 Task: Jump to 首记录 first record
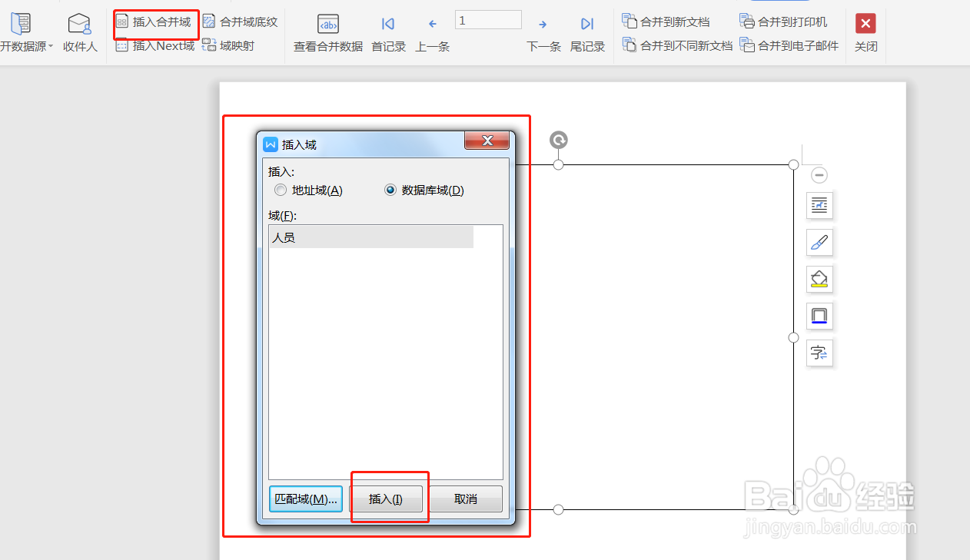(x=387, y=32)
